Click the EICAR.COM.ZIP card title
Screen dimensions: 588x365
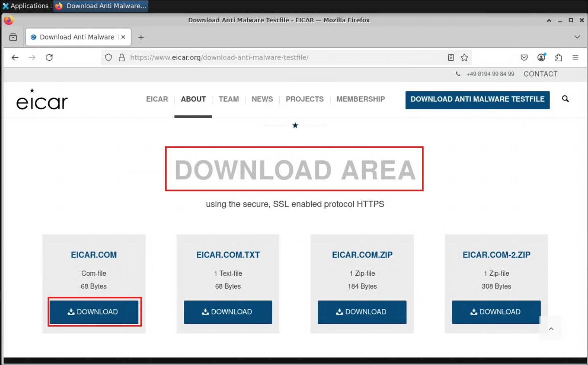pyautogui.click(x=362, y=255)
